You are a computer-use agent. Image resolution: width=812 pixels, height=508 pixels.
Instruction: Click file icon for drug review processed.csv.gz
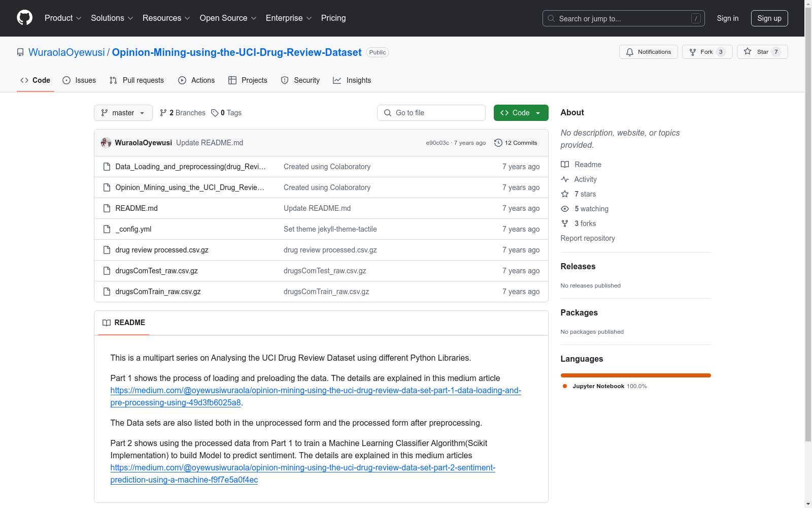pos(107,250)
